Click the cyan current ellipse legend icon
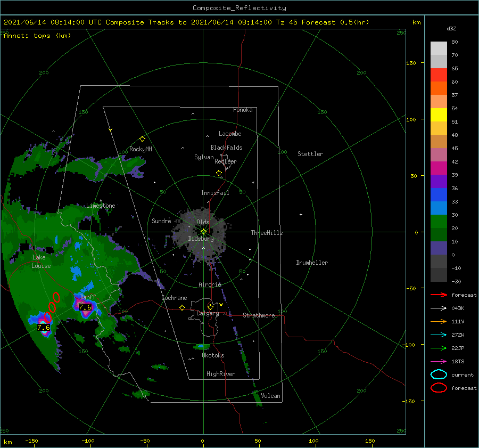 [x=439, y=374]
